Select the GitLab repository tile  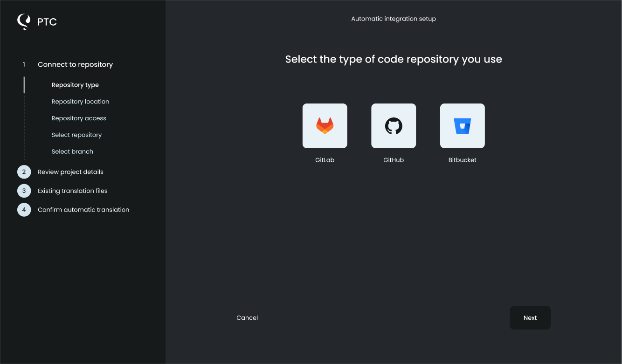coord(325,126)
